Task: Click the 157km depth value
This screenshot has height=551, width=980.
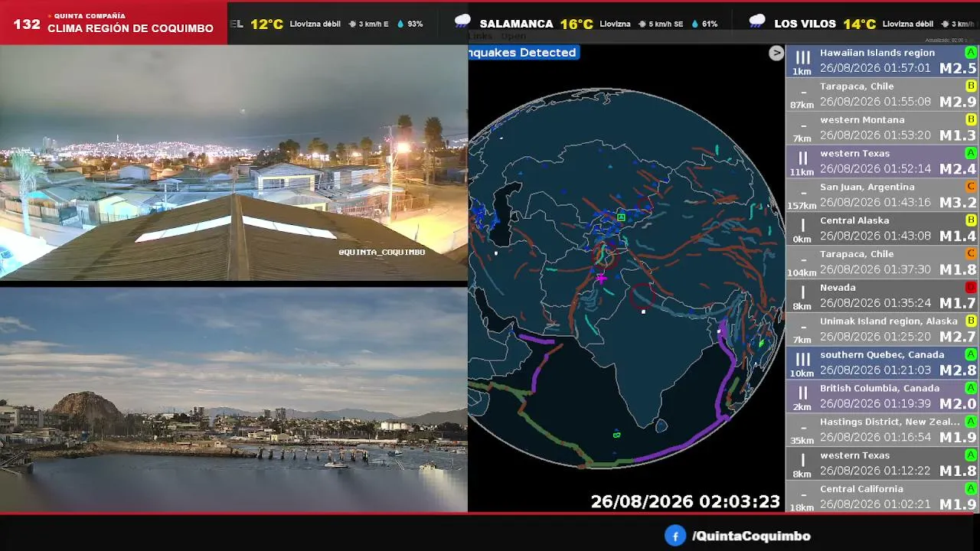Action: pyautogui.click(x=802, y=206)
